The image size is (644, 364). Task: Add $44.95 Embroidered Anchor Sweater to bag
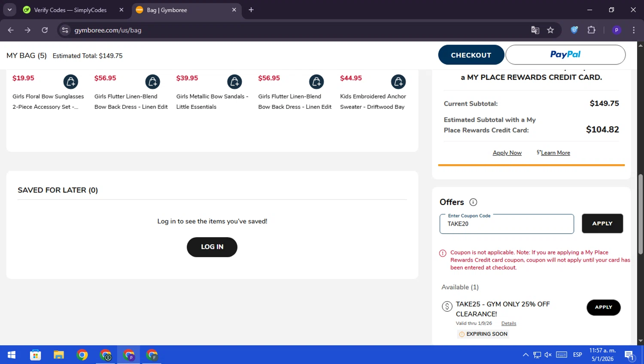(x=398, y=82)
